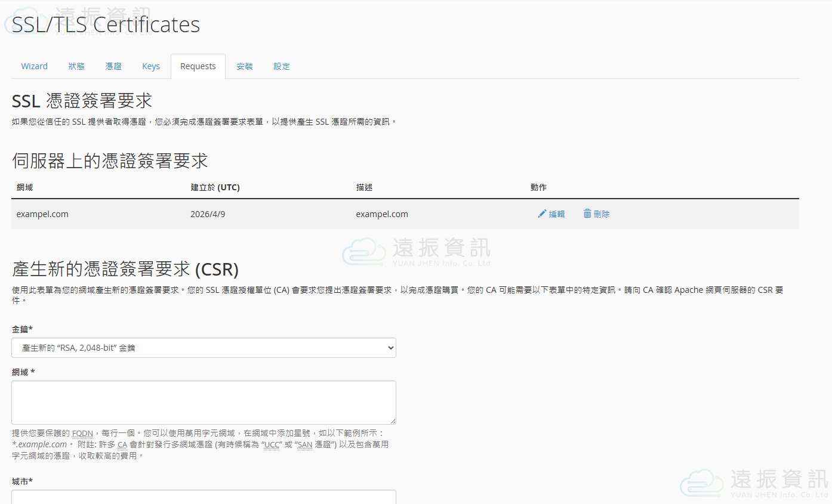Click inside the 網域 domain textarea
Viewport: 832px width, 504px height.
[x=203, y=402]
